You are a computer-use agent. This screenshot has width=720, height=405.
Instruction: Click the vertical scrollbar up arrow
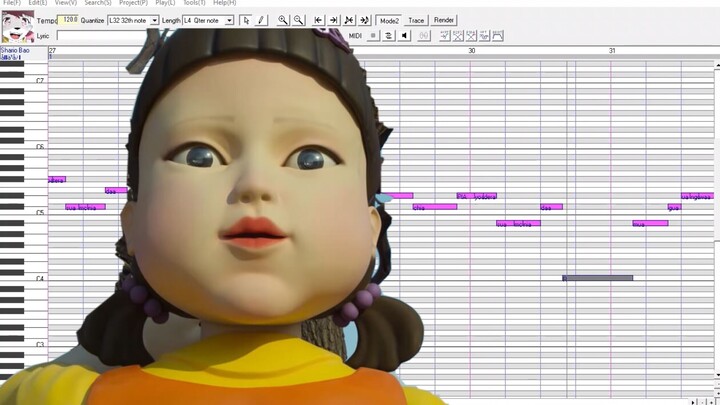click(x=717, y=67)
